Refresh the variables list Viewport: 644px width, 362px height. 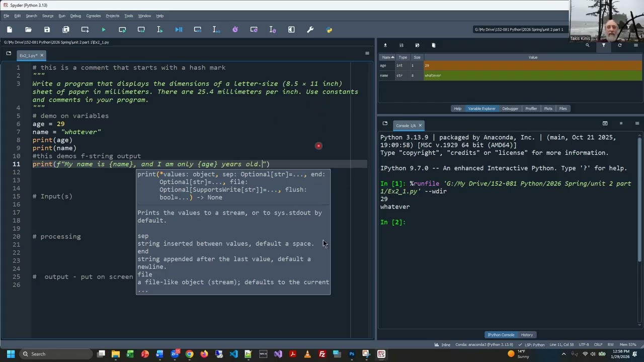pos(620,45)
